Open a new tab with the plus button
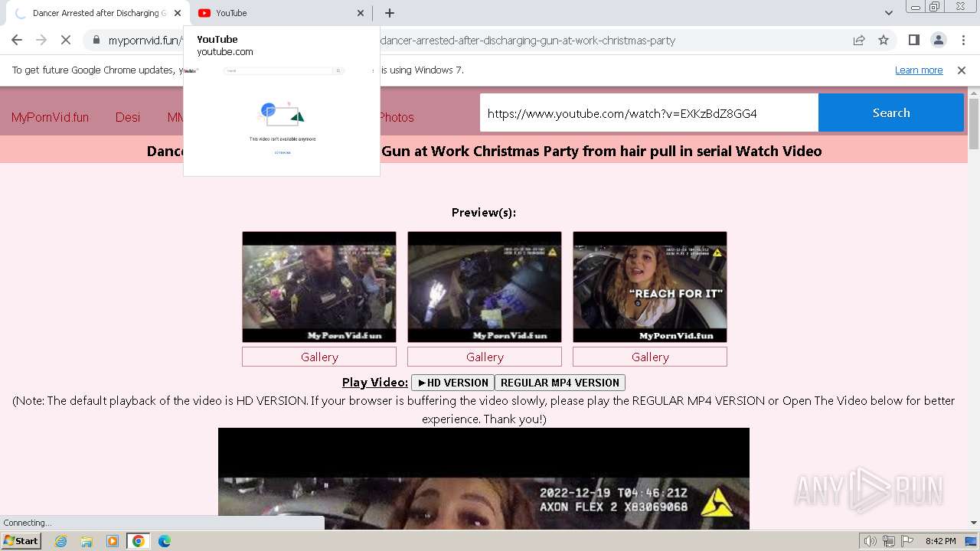The image size is (980, 551). pyautogui.click(x=390, y=13)
